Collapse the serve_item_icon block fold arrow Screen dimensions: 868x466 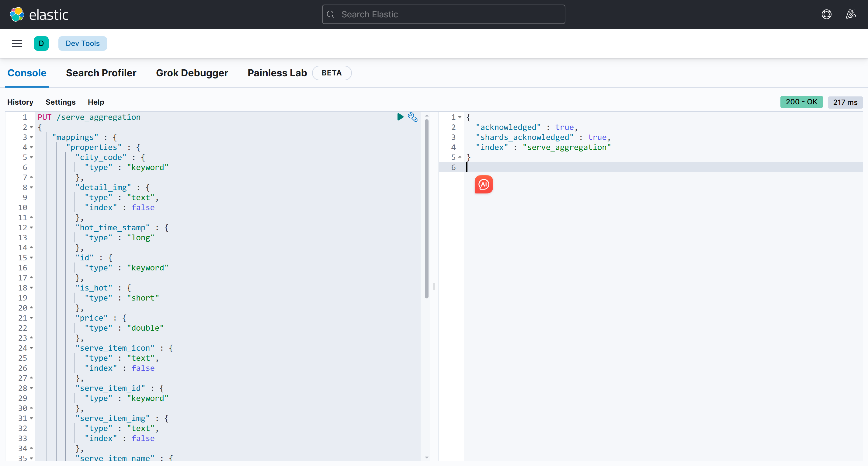[31, 348]
